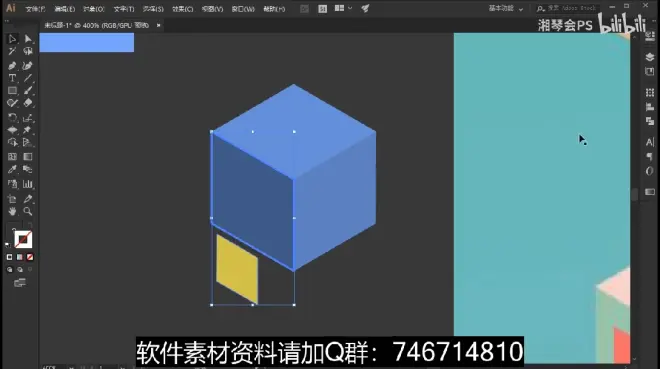Pick the Rotate tool
The width and height of the screenshot is (660, 369).
point(12,118)
